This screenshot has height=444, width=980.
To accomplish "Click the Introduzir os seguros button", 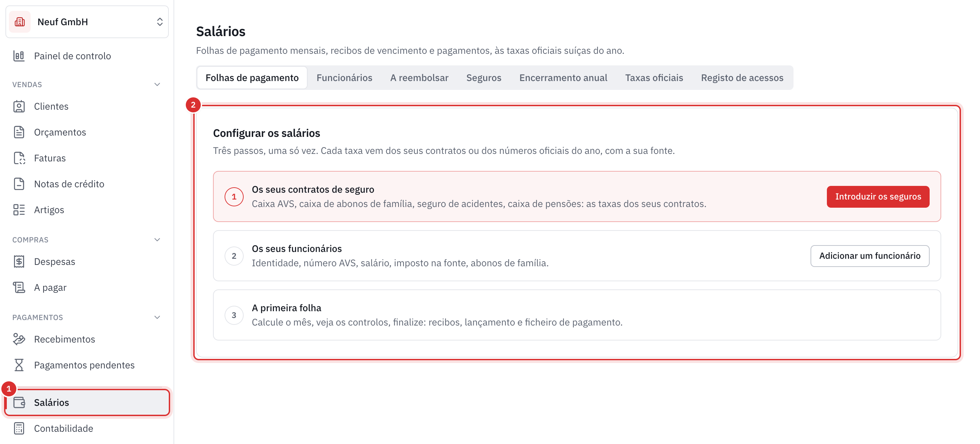I will click(878, 196).
